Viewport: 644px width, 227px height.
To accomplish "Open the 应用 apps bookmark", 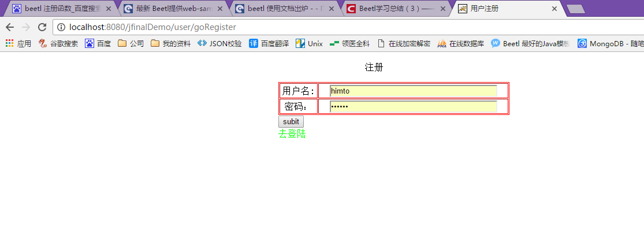I will (18, 43).
